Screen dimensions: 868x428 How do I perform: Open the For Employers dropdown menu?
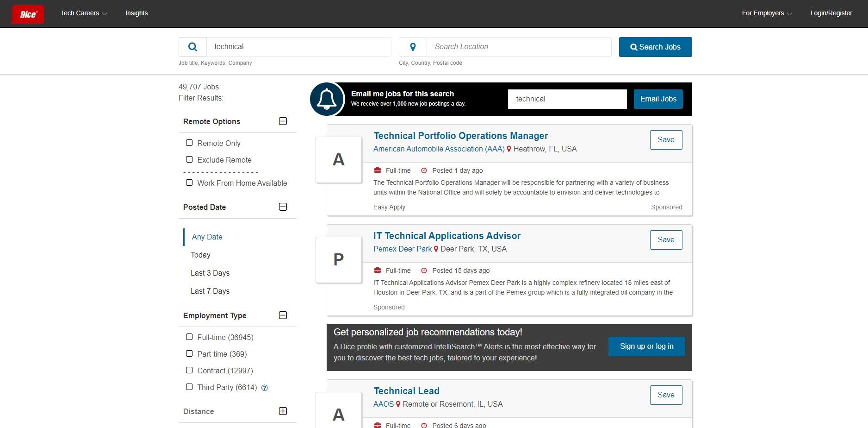pyautogui.click(x=767, y=13)
